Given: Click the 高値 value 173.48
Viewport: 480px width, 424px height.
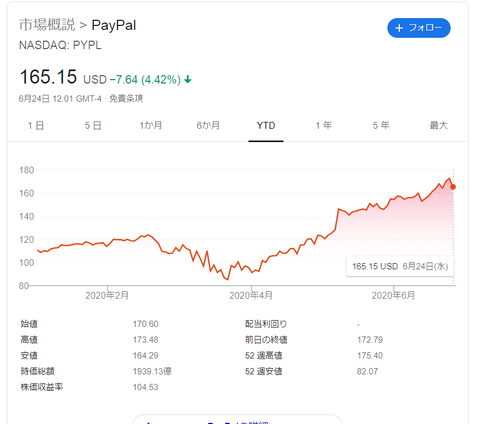Looking at the screenshot, I should 145,340.
